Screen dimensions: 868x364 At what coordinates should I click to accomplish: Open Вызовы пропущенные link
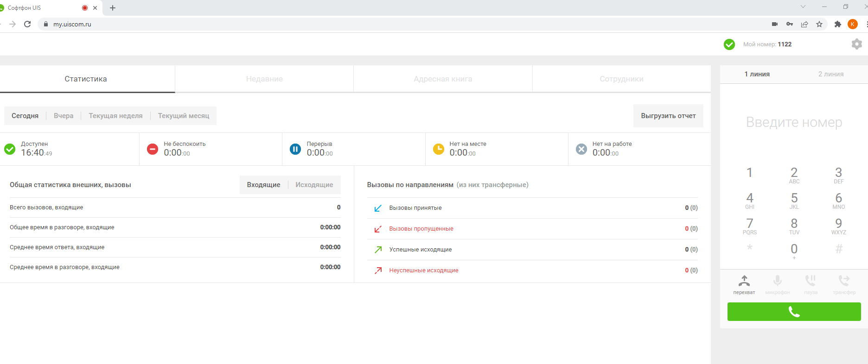click(x=421, y=229)
